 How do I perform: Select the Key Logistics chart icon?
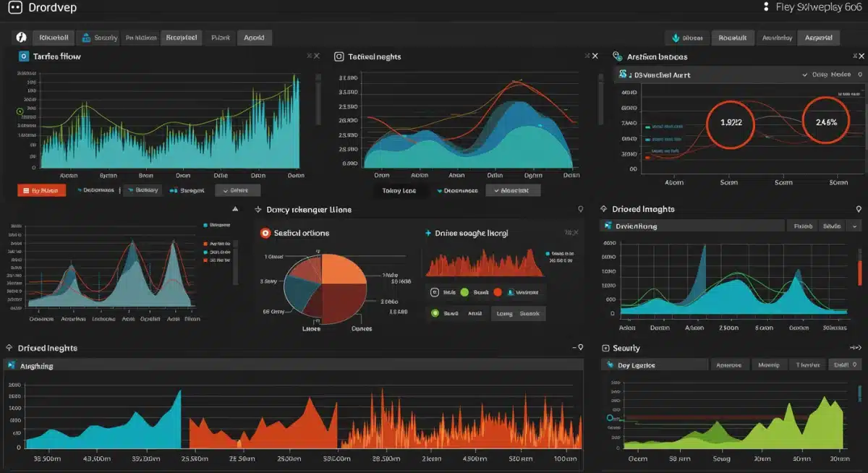pyautogui.click(x=610, y=364)
